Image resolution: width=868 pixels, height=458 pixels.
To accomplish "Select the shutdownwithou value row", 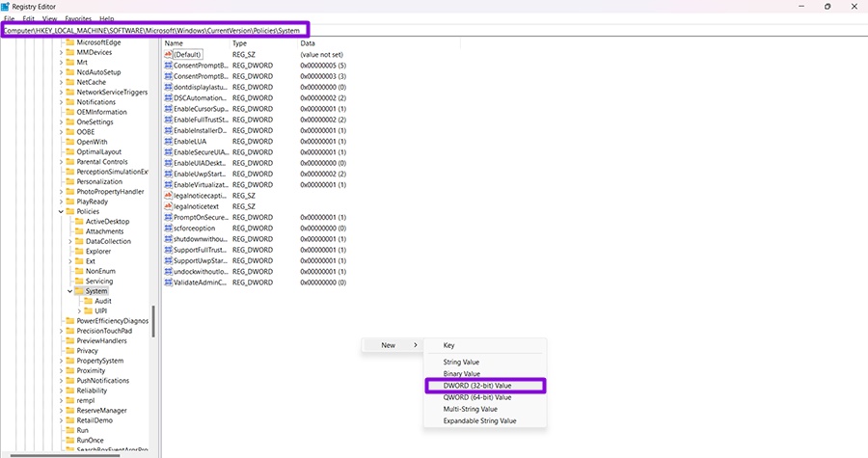I will [x=256, y=239].
